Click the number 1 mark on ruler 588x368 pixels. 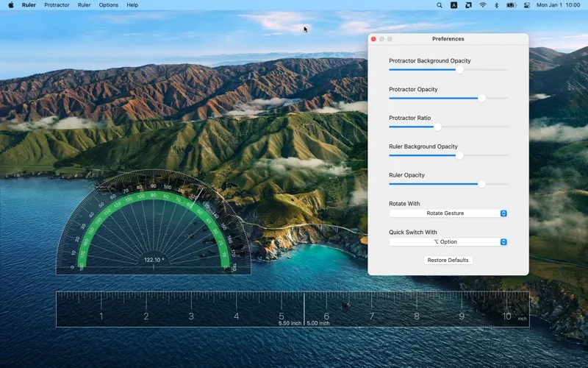[x=101, y=316]
